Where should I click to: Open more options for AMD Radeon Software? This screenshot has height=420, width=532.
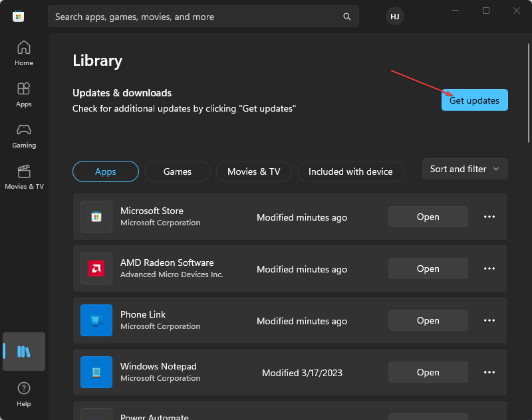[489, 268]
